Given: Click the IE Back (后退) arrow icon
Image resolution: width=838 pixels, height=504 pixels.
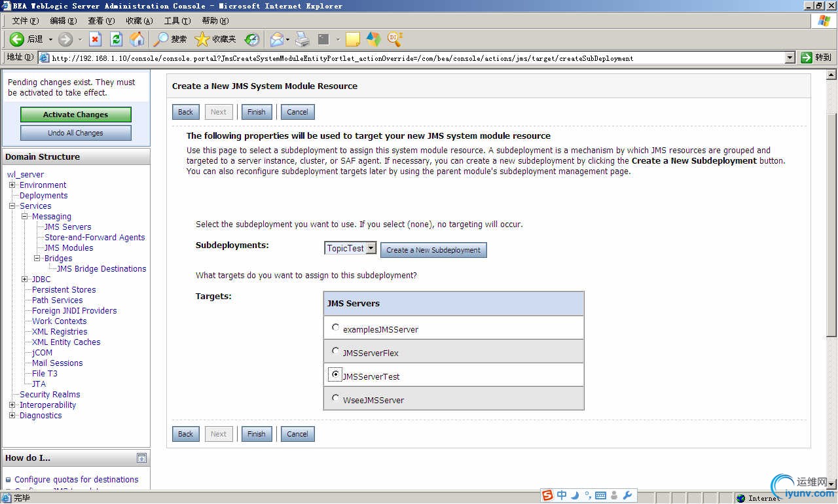Looking at the screenshot, I should click(x=17, y=39).
